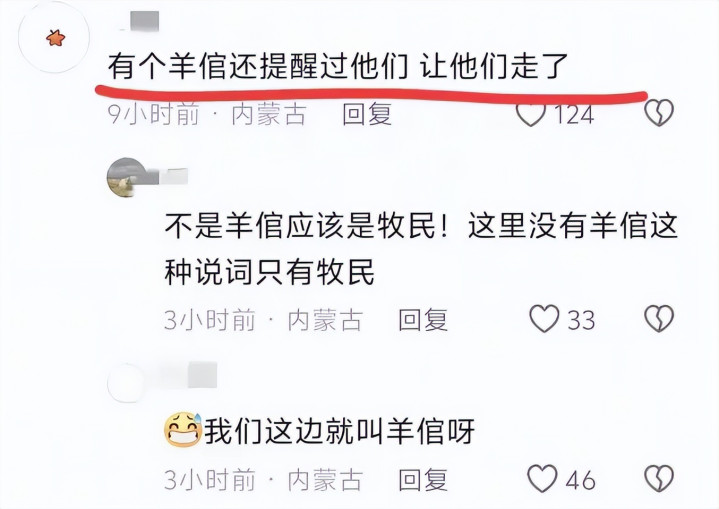Open the sheep photo avatar profile
719x509 pixels.
tap(125, 177)
